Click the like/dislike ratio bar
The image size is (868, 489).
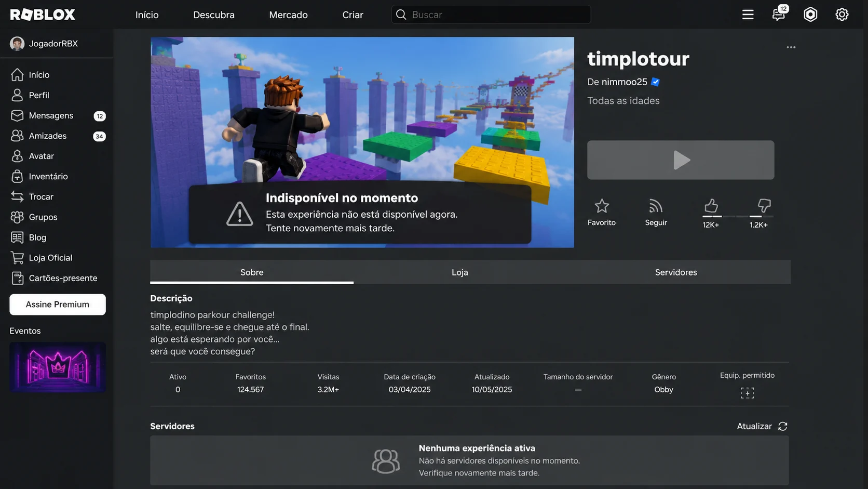[737, 216]
